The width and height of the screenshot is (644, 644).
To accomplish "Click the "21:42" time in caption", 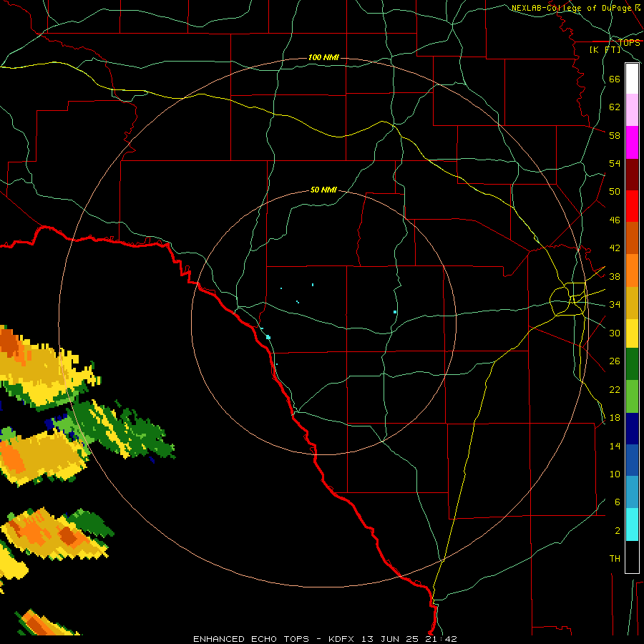I will tap(441, 639).
